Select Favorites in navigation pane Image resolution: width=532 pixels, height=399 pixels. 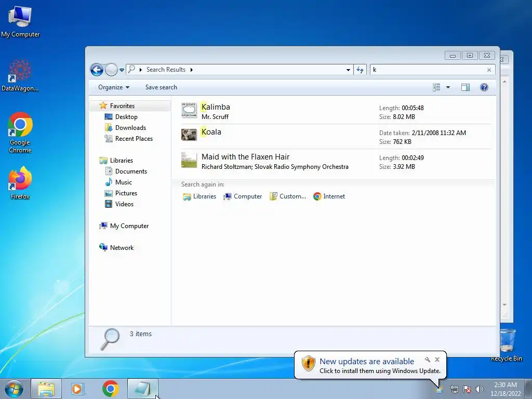click(122, 106)
